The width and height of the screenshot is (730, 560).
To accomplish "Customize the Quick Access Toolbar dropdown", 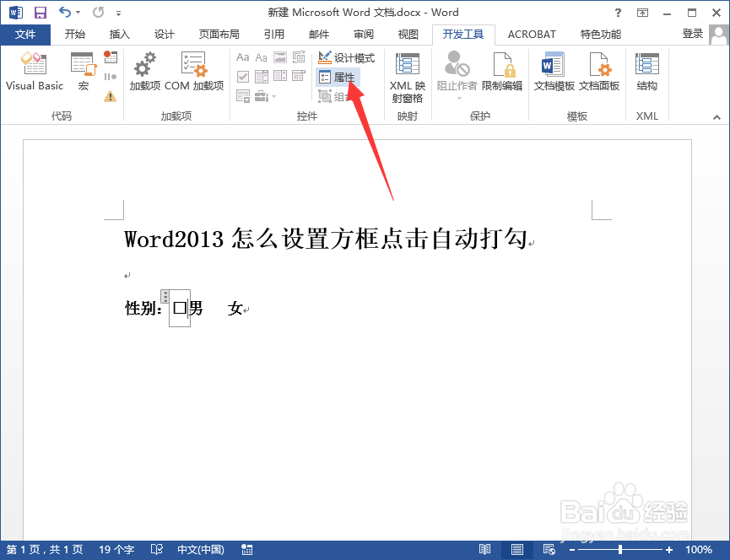I will [x=119, y=13].
